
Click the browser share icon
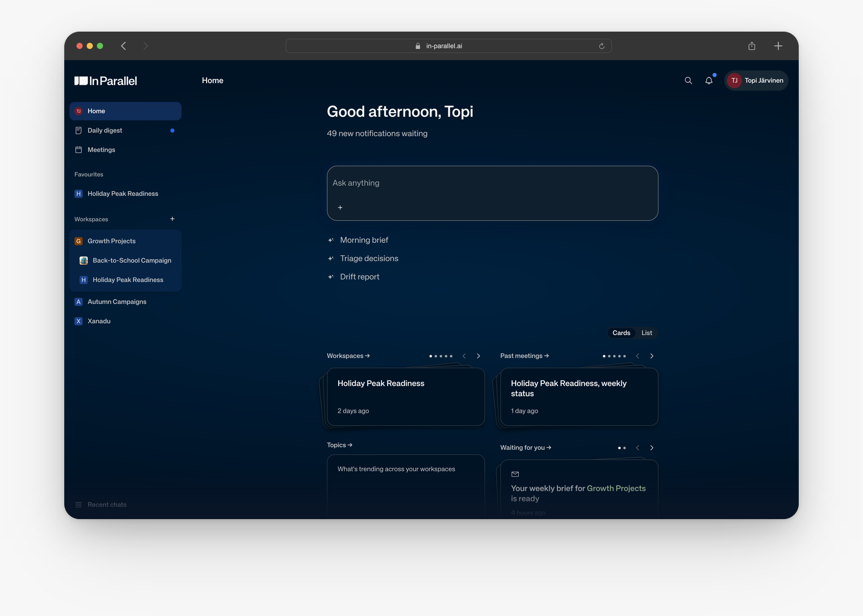[752, 46]
